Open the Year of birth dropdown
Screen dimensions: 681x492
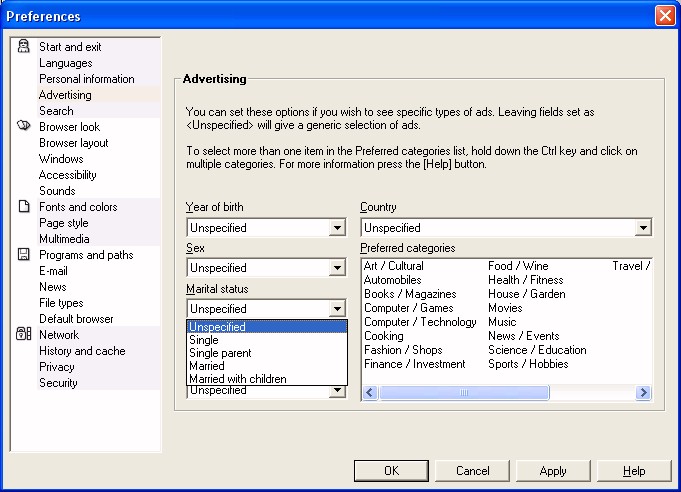[x=337, y=228]
